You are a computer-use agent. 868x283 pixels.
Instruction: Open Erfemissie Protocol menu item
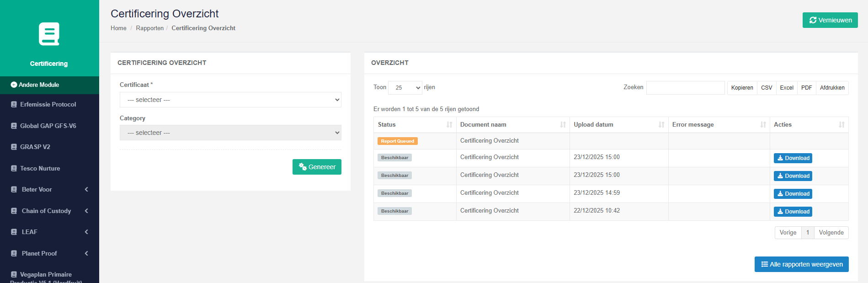[x=49, y=104]
